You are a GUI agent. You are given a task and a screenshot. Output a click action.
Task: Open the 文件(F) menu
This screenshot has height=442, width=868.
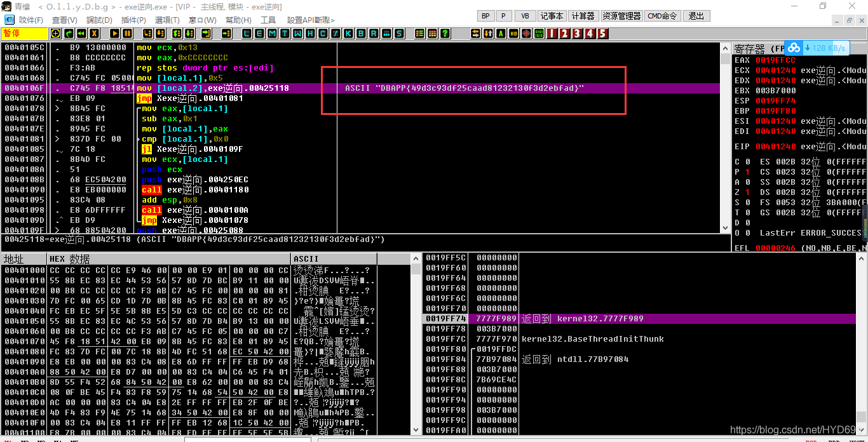31,20
